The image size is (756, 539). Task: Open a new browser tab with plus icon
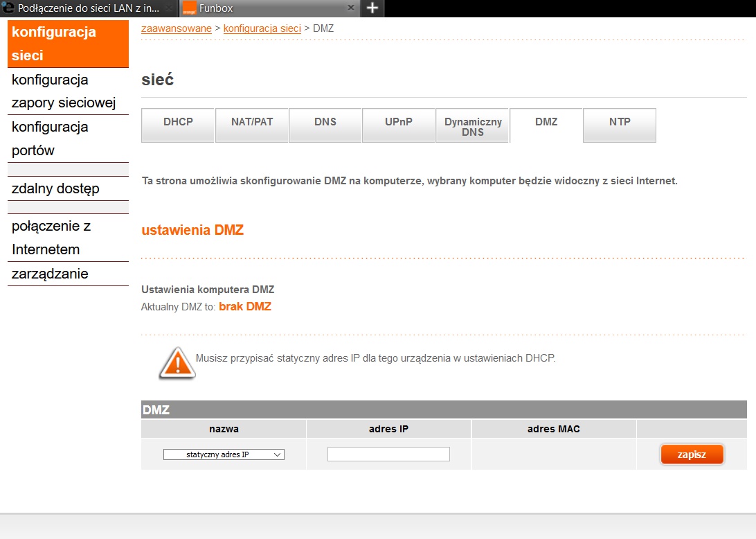[x=372, y=8]
